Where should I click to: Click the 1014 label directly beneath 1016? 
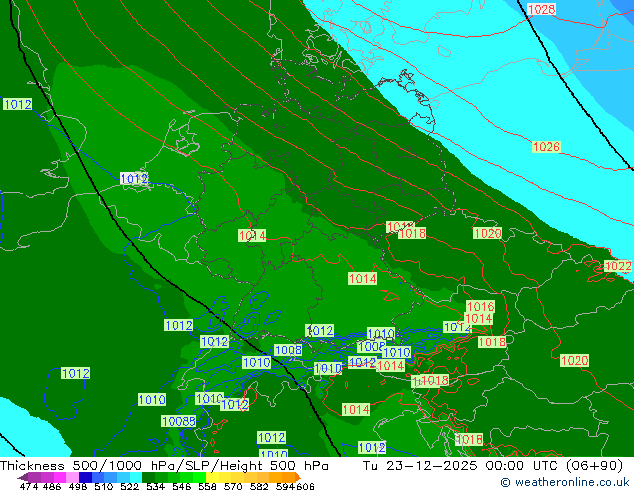[478, 319]
